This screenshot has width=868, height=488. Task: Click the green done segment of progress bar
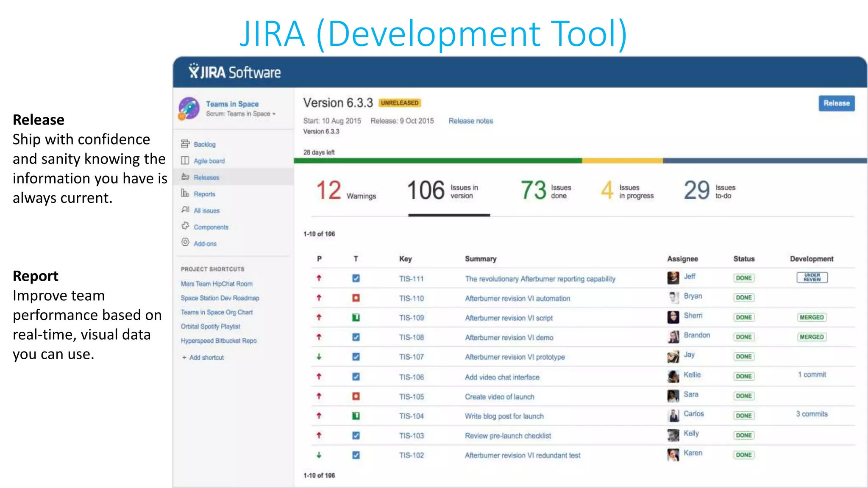coord(438,161)
